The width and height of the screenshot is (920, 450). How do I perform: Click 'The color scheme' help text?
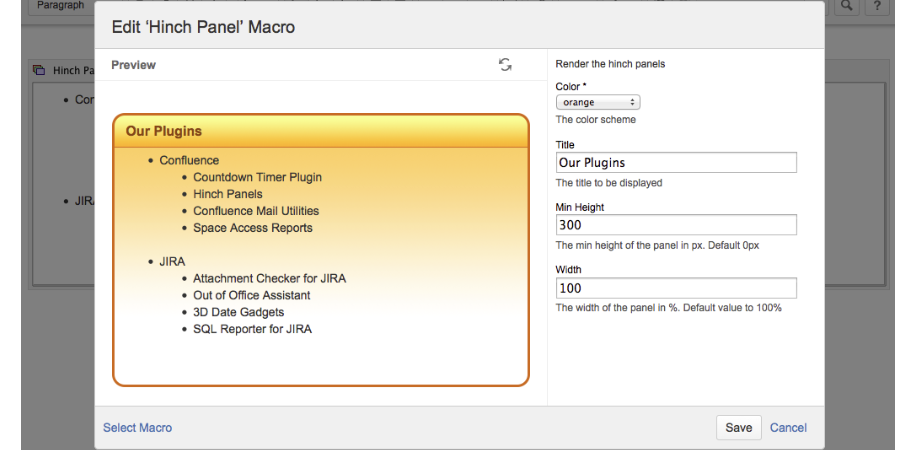596,120
